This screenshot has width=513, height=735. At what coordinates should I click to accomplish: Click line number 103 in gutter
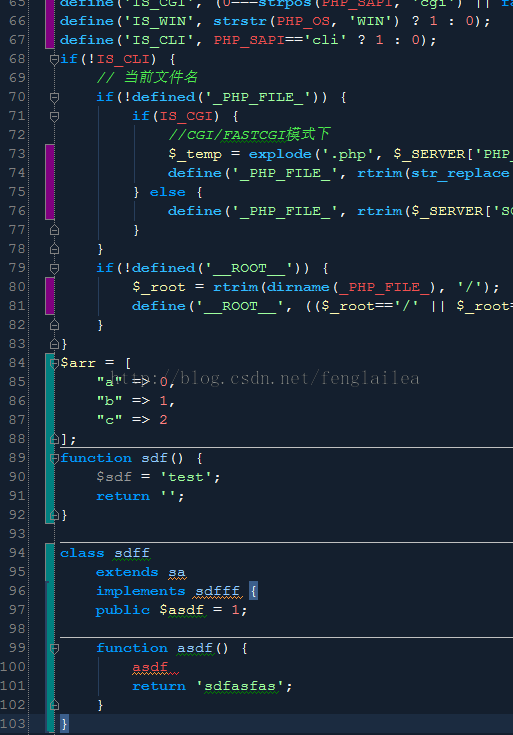click(13, 724)
